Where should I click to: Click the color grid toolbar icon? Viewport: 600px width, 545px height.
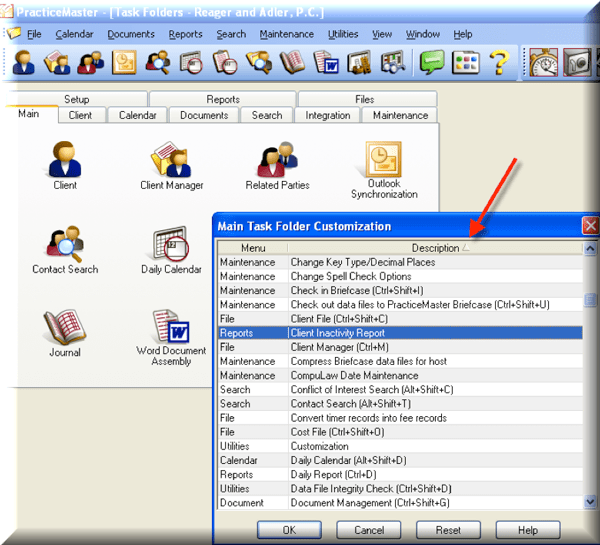click(x=465, y=62)
